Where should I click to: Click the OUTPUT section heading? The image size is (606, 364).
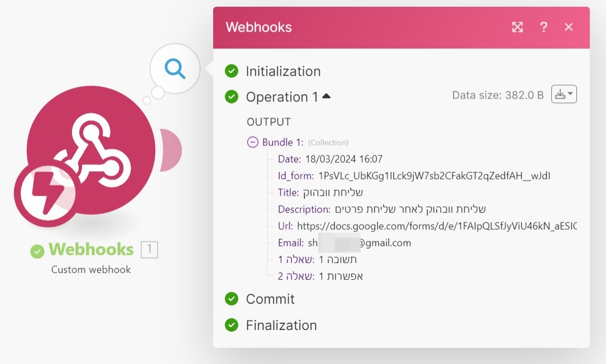[x=268, y=122]
